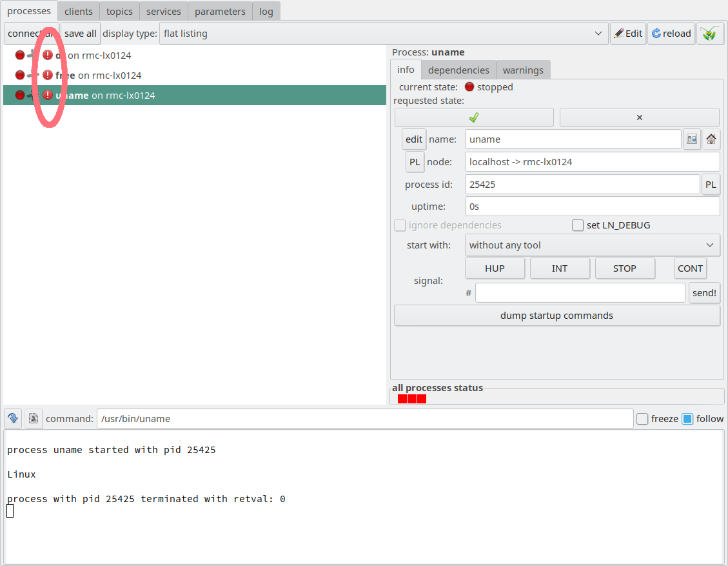Enable the set LN_DEBUG checkbox
Screen dimensions: 728x566
coord(578,225)
